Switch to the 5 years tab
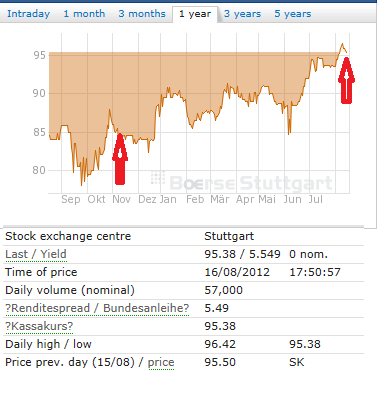This screenshot has height=400, width=378. [x=293, y=14]
